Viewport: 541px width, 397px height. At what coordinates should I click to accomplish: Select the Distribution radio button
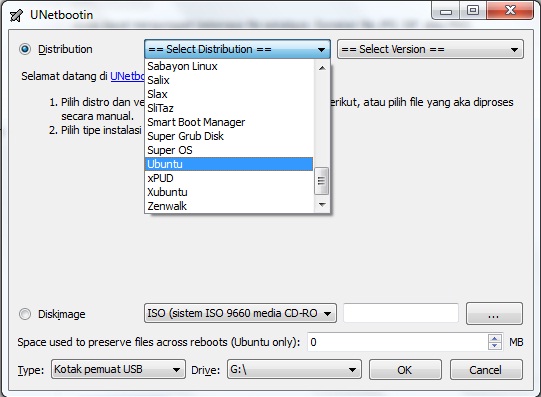(25, 49)
